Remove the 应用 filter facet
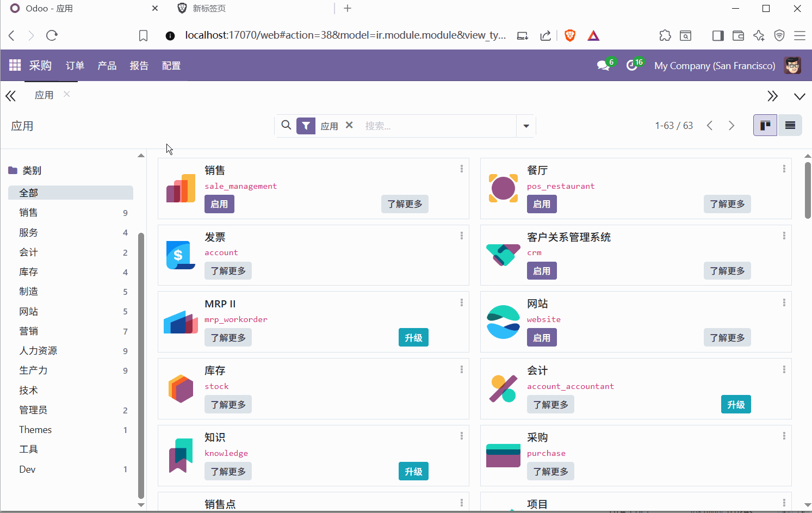Image resolution: width=812 pixels, height=513 pixels. [349, 125]
